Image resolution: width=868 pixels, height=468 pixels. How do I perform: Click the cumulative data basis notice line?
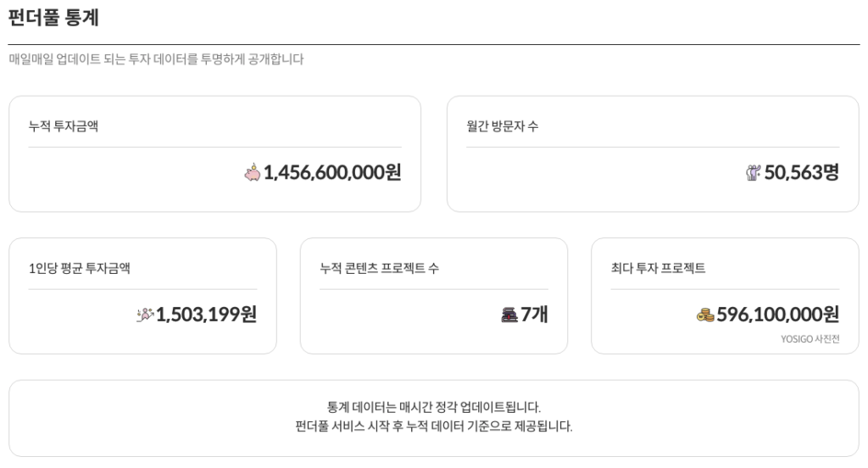point(433,426)
